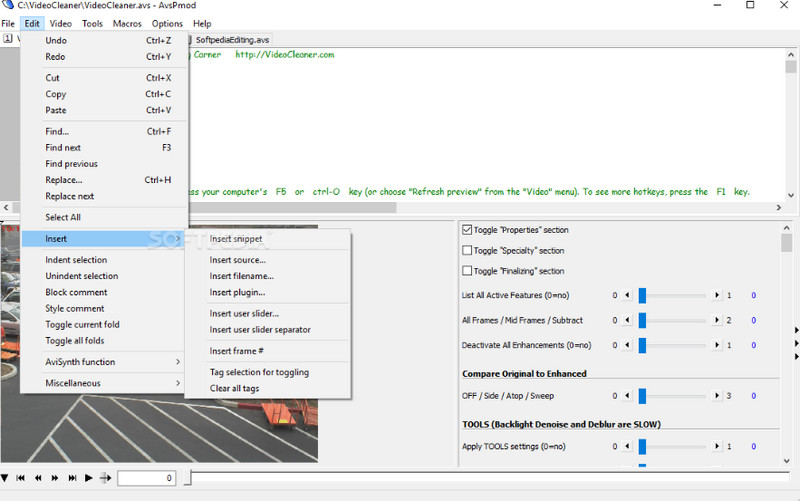
Task: Switch to the SoftpediaEditing.avs tab
Action: click(231, 40)
